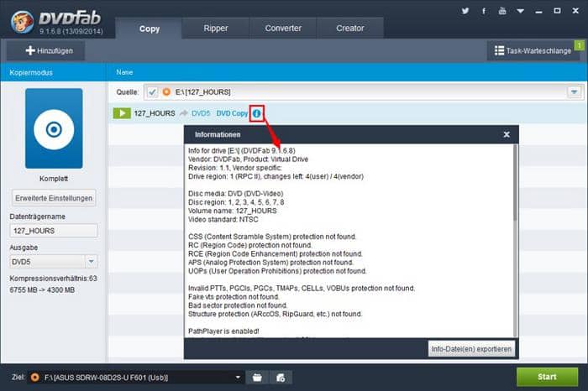Screen dimensions: 588x391
Task: Open DVDFab Facebook page icon
Action: [484, 11]
